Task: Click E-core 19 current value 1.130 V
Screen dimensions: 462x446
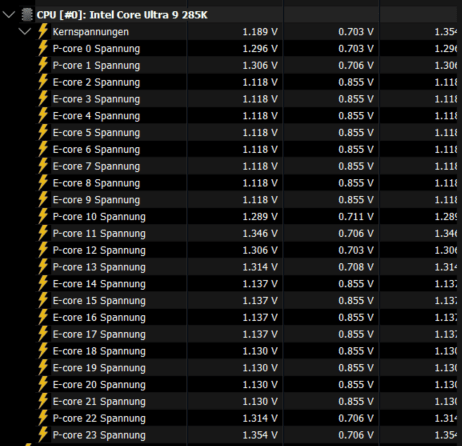Action: point(260,368)
